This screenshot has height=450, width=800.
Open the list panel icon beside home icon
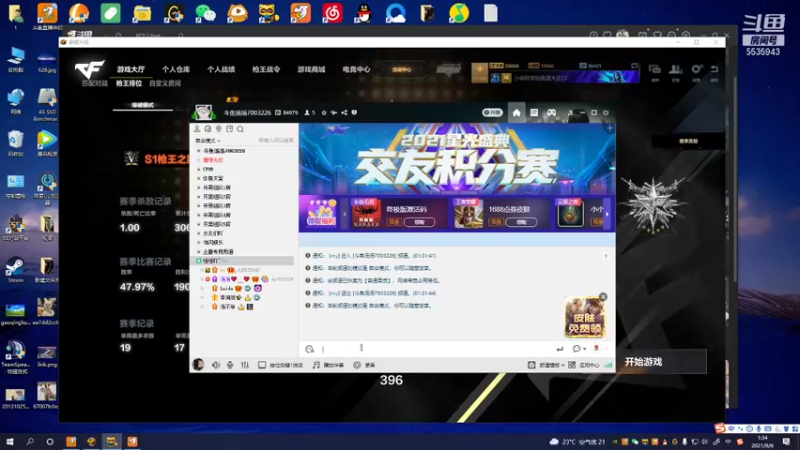(534, 113)
